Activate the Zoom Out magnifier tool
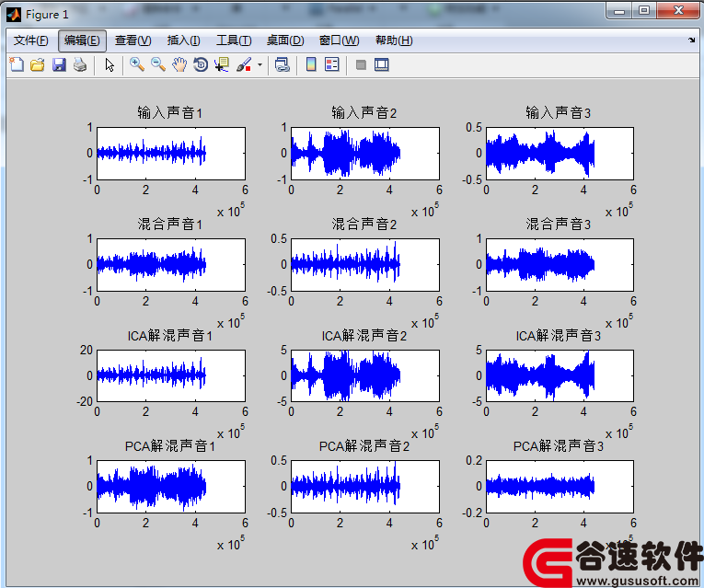The image size is (704, 588). click(158, 64)
